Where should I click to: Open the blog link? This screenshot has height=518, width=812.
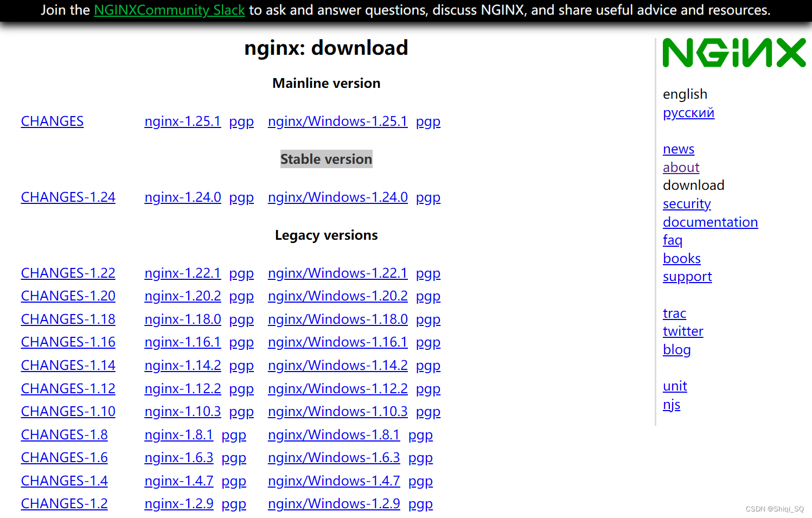(677, 349)
